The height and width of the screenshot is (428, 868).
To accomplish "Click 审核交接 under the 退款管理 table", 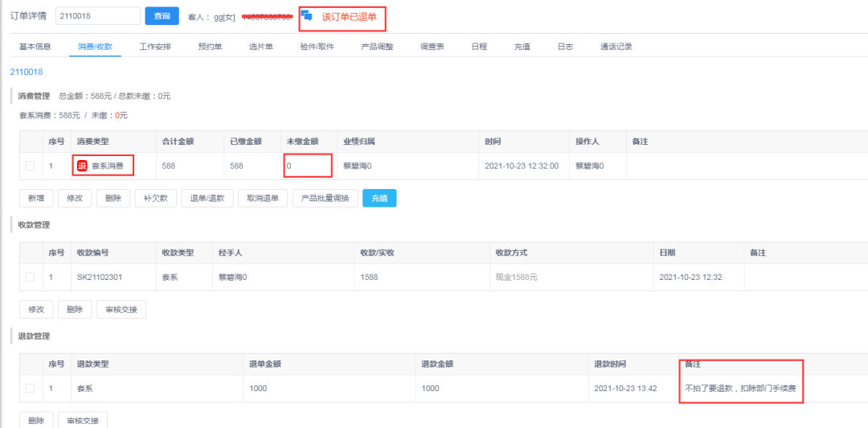I will [x=83, y=420].
